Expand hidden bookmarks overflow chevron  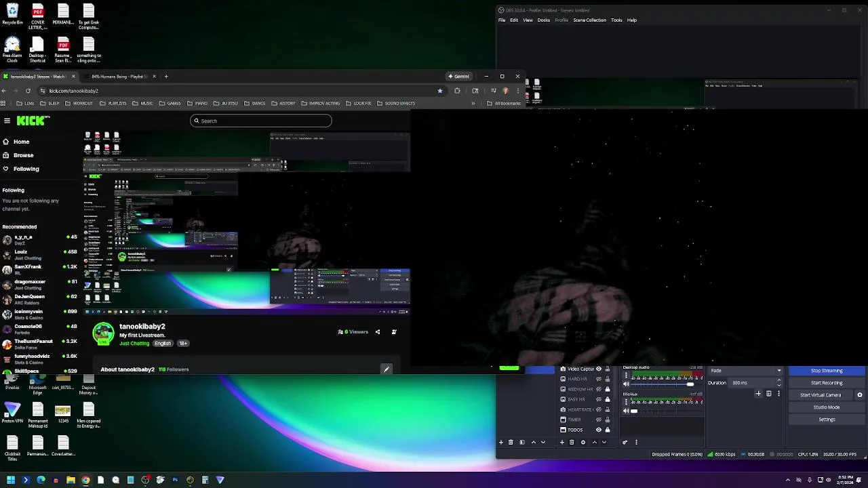coord(473,104)
